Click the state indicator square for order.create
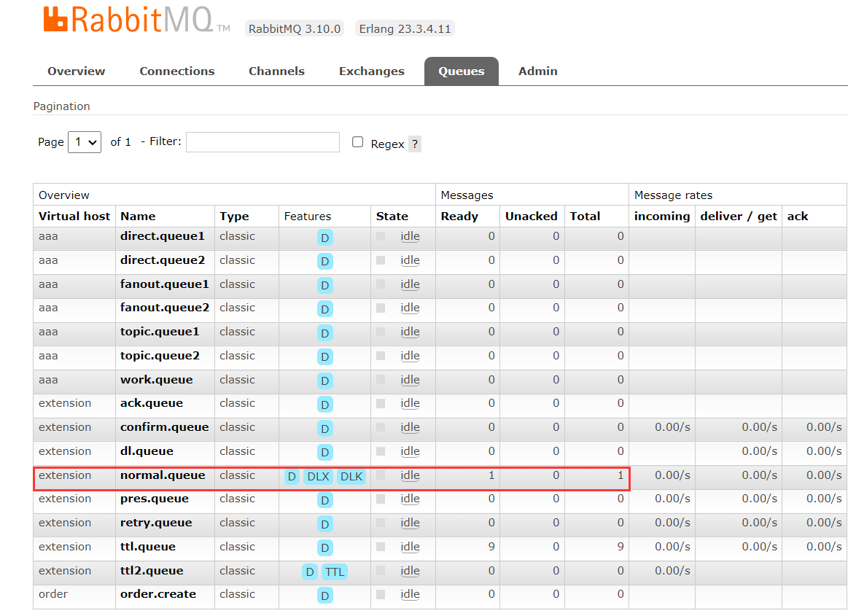This screenshot has width=848, height=616. tap(381, 594)
